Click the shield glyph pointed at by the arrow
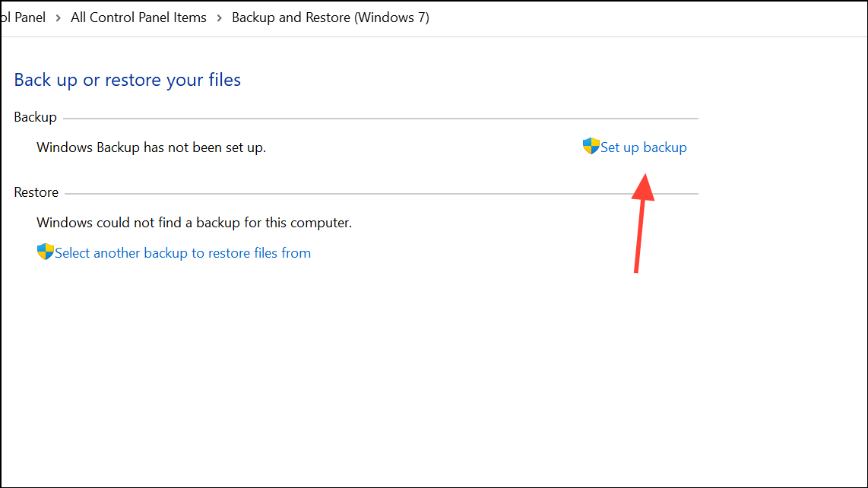The image size is (868, 488). 591,147
